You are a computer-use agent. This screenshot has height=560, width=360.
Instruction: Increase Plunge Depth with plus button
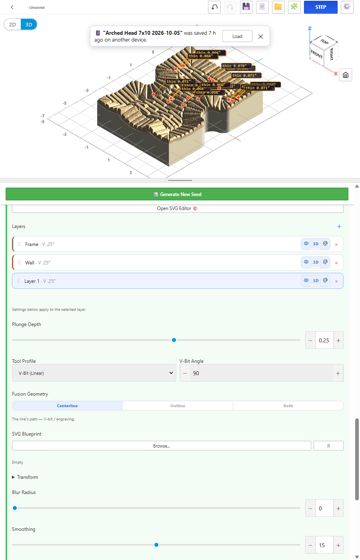(338, 340)
